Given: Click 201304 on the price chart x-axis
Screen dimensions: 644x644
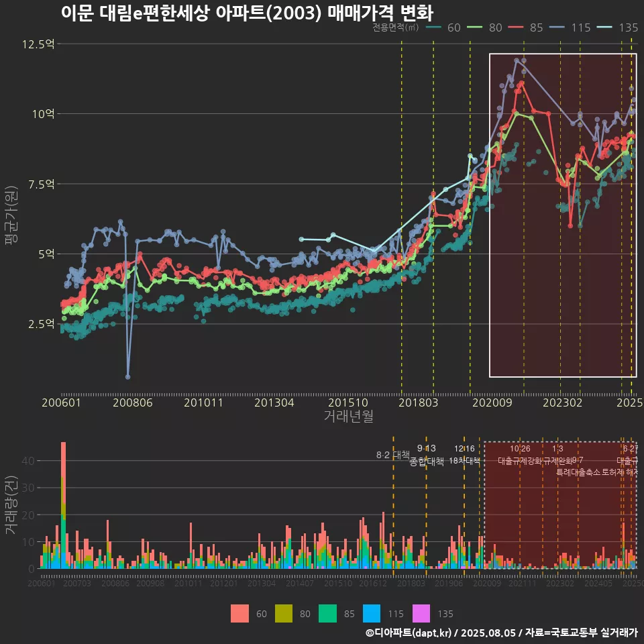Looking at the screenshot, I should coord(274,402).
